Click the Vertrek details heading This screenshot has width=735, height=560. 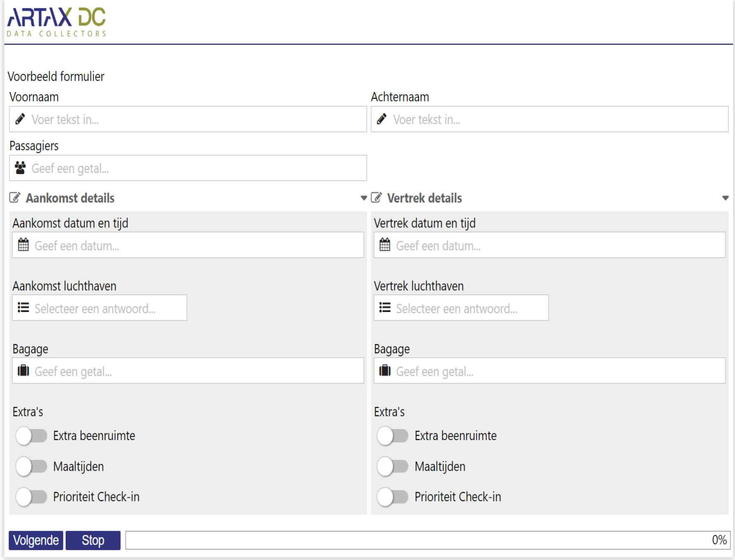point(425,198)
